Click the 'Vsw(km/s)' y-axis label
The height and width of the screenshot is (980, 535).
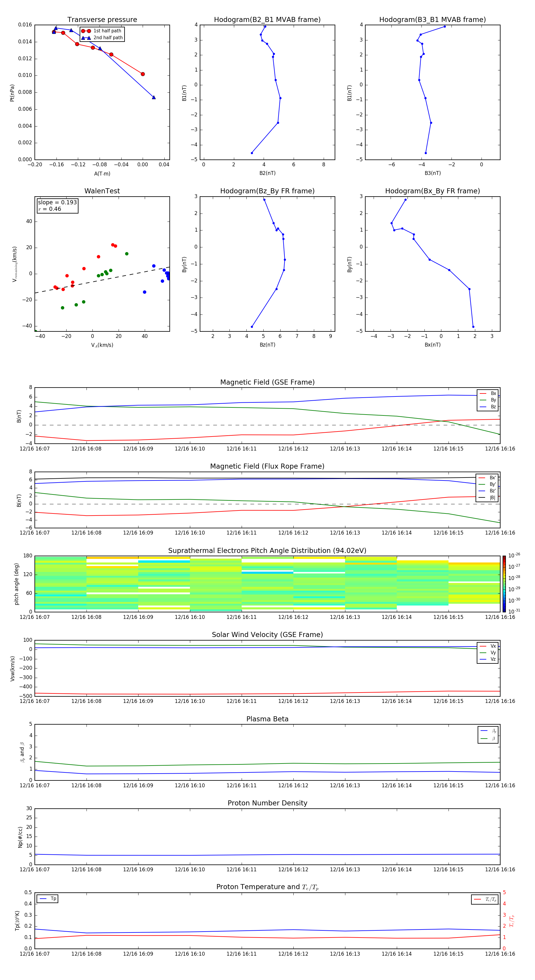click(12, 668)
